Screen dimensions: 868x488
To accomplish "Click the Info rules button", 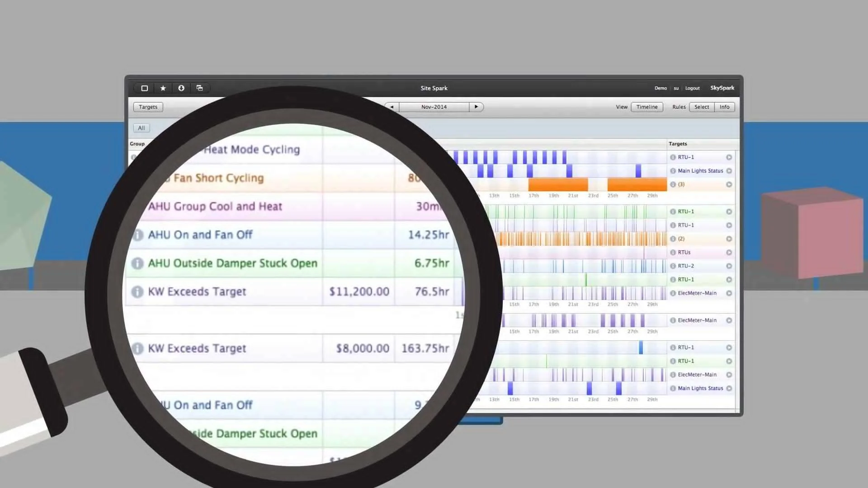I will pos(724,107).
